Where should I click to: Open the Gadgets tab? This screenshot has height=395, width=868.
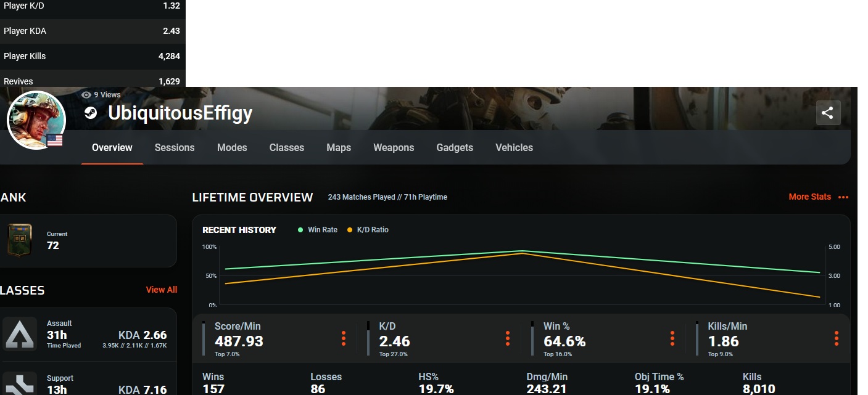455,147
